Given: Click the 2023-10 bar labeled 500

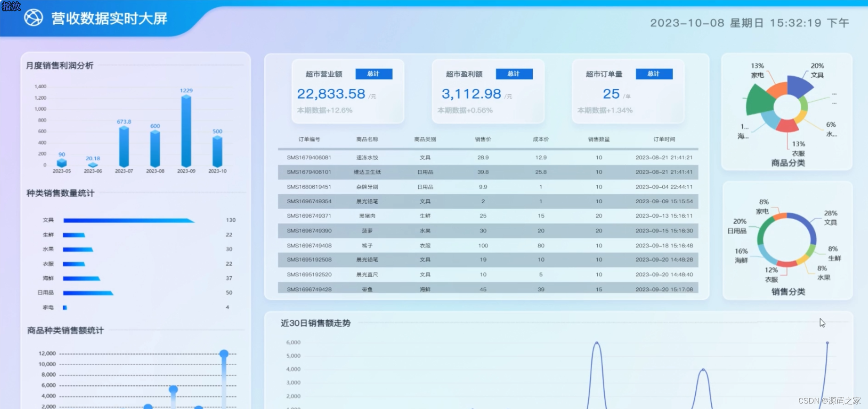Looking at the screenshot, I should tap(218, 151).
